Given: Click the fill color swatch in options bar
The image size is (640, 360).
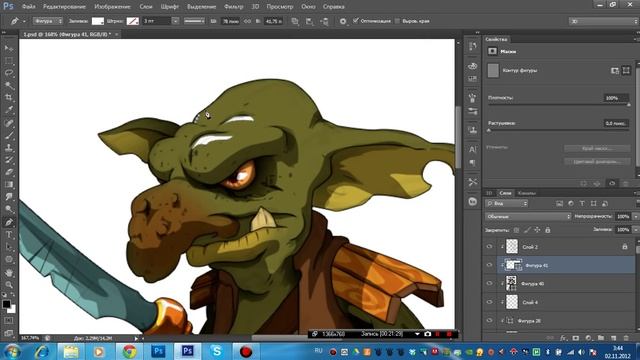Looking at the screenshot, I should (x=98, y=21).
